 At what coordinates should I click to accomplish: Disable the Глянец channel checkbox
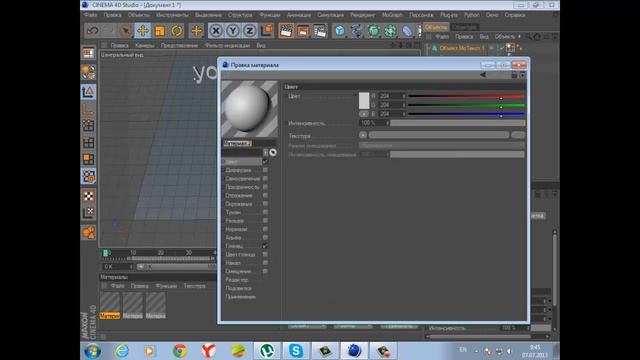pos(265,246)
